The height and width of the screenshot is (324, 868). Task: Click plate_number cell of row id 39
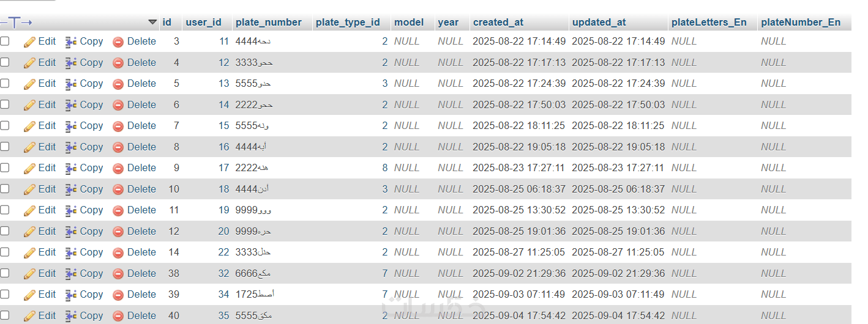[255, 295]
